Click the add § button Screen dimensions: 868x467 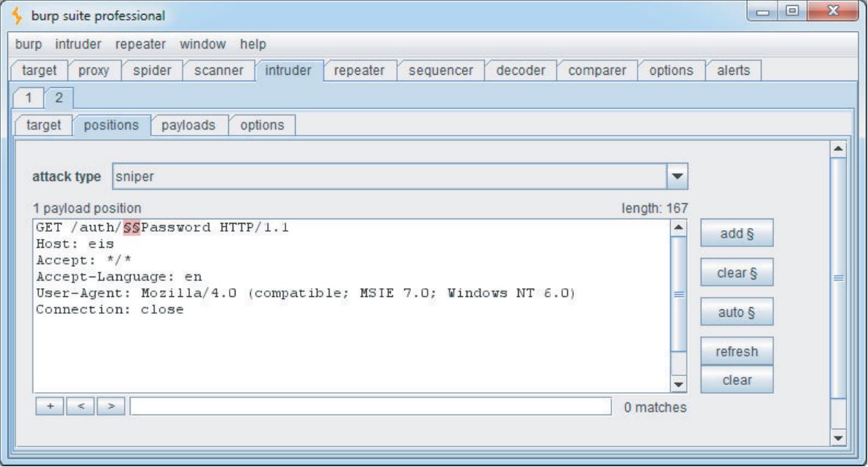pyautogui.click(x=737, y=233)
